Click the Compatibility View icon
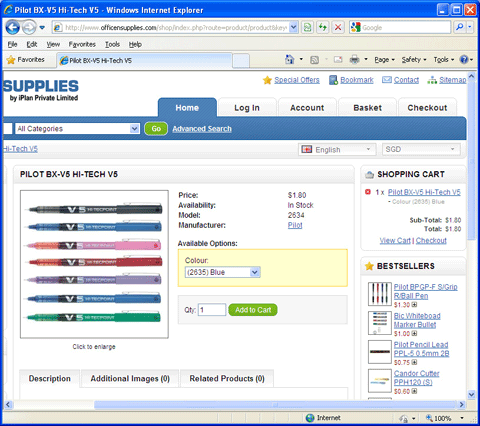The width and height of the screenshot is (480, 426). coord(307,27)
